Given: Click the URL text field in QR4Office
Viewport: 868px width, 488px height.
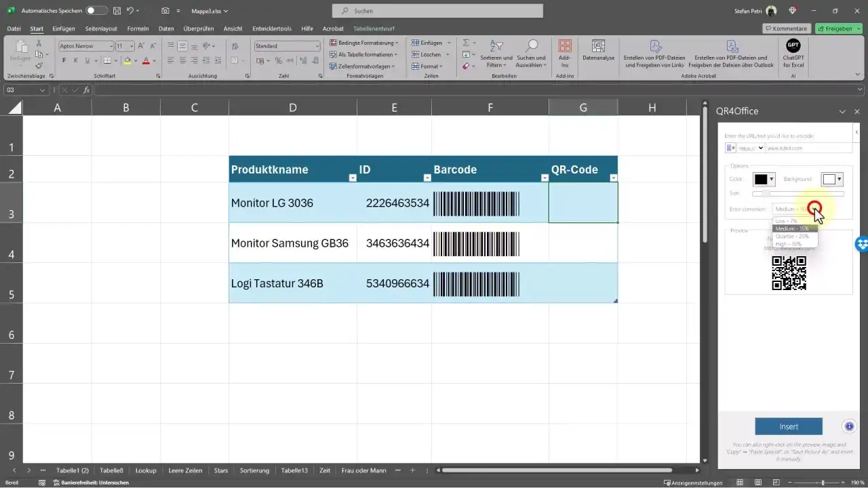Looking at the screenshot, I should click(808, 148).
